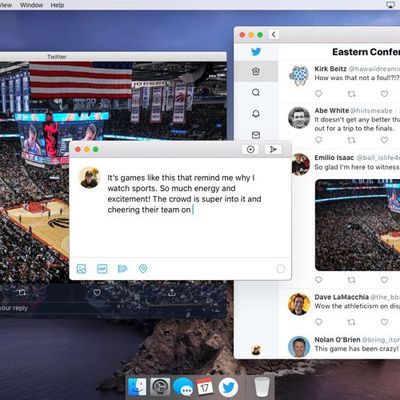Click the profile avatar at sidebar bottom
Viewport: 400px width, 400px height.
(256, 350)
